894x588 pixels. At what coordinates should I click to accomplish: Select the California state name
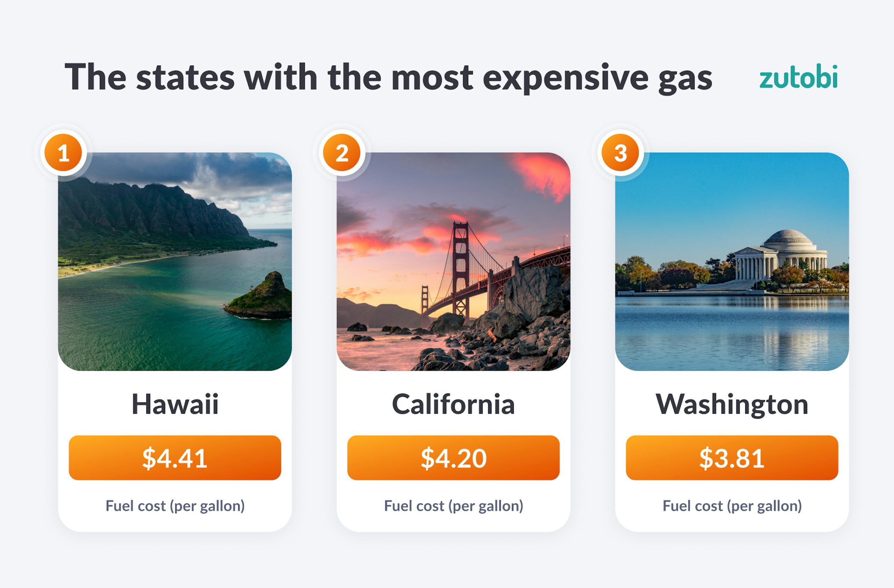(453, 404)
